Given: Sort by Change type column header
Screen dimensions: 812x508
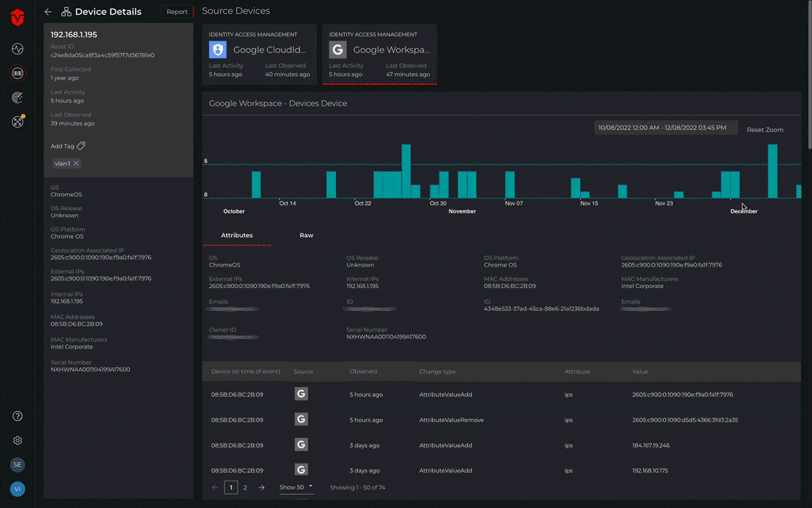Looking at the screenshot, I should [x=437, y=371].
